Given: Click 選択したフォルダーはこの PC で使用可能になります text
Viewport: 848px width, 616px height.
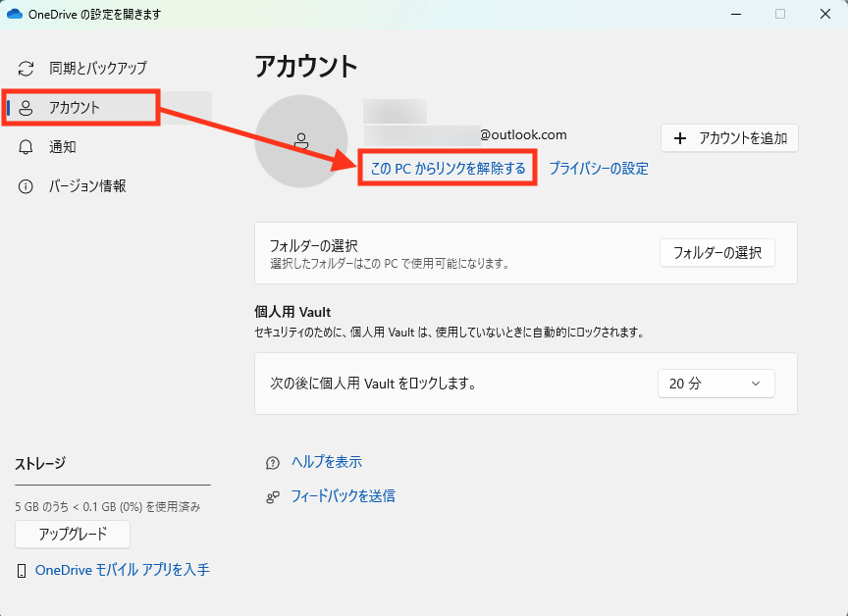Looking at the screenshot, I should click(390, 264).
